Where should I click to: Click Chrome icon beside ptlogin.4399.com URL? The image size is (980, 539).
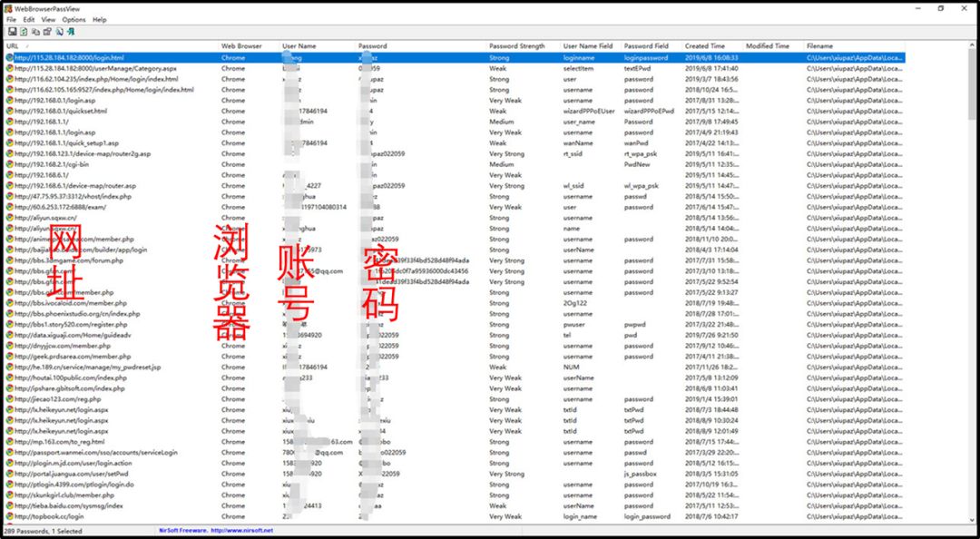[9, 485]
